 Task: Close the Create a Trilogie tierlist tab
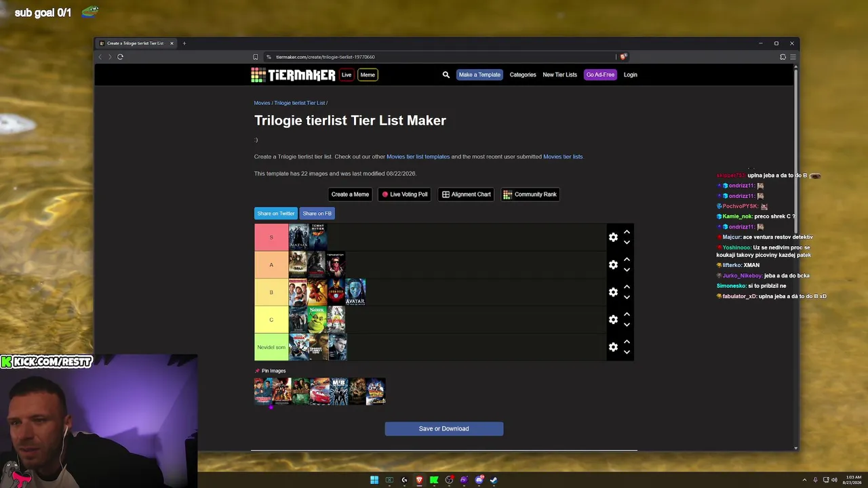coord(172,43)
